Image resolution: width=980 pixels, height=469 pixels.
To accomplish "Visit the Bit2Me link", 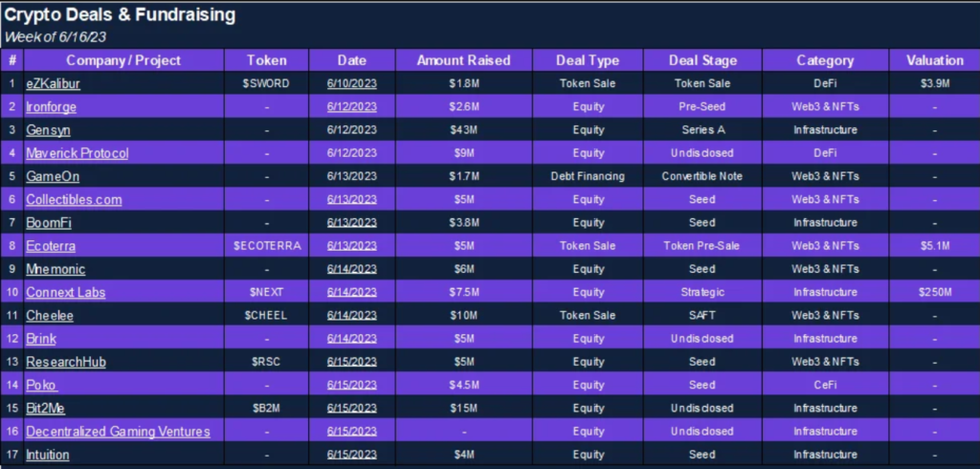I will (x=46, y=408).
